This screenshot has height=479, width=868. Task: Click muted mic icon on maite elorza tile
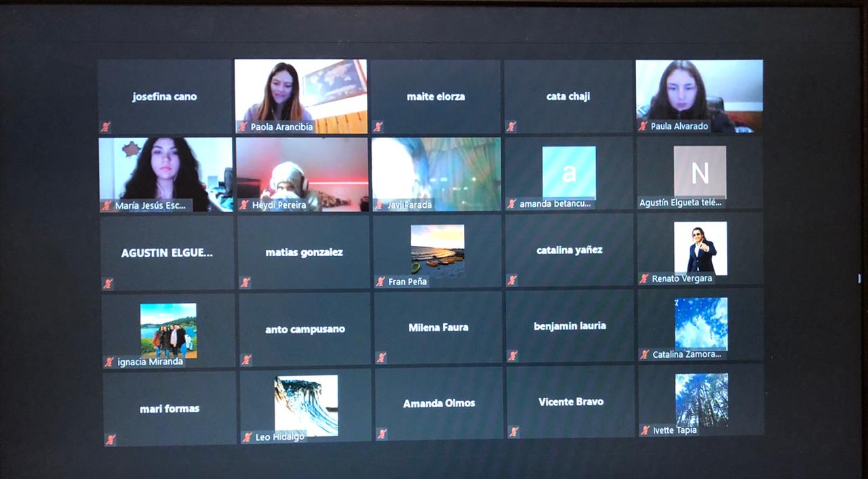point(378,127)
